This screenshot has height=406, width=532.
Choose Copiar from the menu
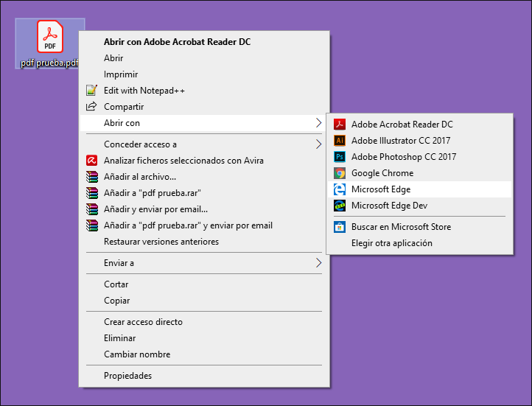[x=204, y=301]
